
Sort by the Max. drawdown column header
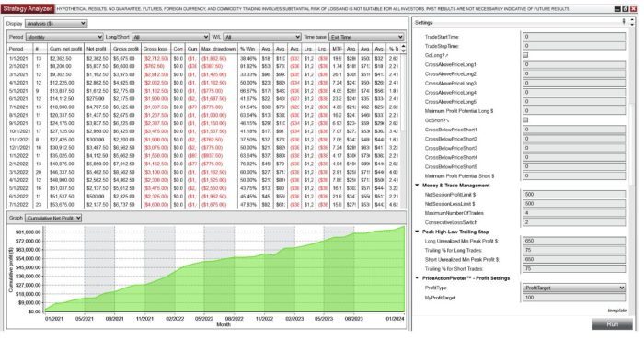click(x=218, y=49)
